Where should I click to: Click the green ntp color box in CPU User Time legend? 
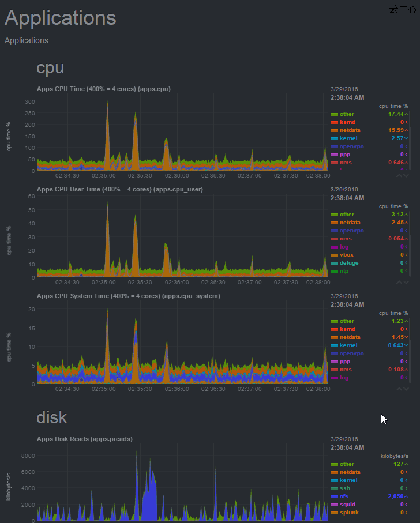click(x=334, y=271)
